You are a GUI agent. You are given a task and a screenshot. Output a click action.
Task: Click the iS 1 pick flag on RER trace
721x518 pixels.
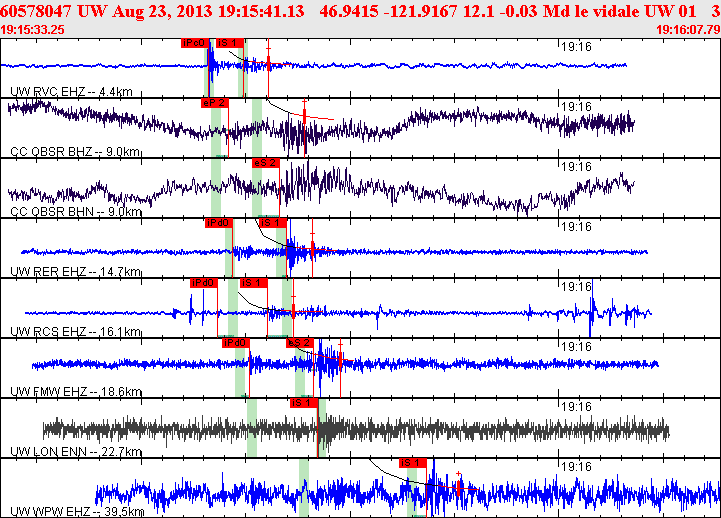(x=273, y=223)
